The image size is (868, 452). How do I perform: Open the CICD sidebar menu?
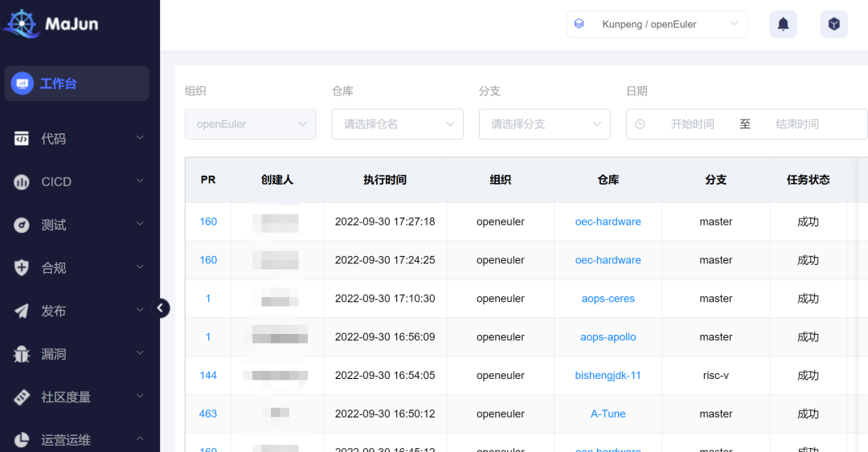pyautogui.click(x=77, y=181)
